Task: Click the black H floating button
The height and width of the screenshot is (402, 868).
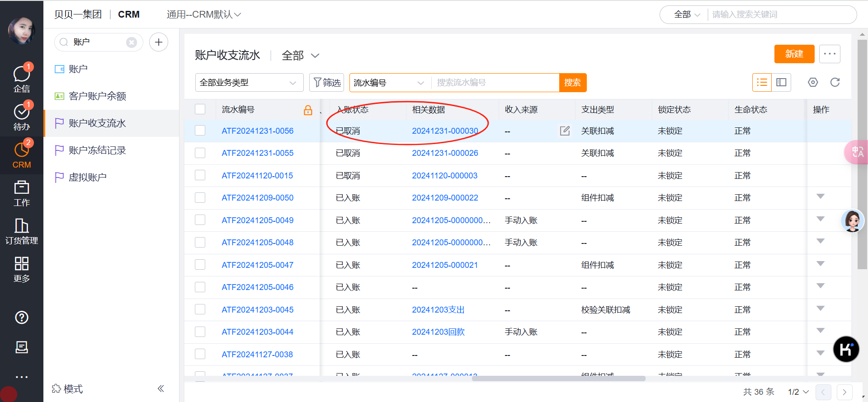Action: point(846,349)
